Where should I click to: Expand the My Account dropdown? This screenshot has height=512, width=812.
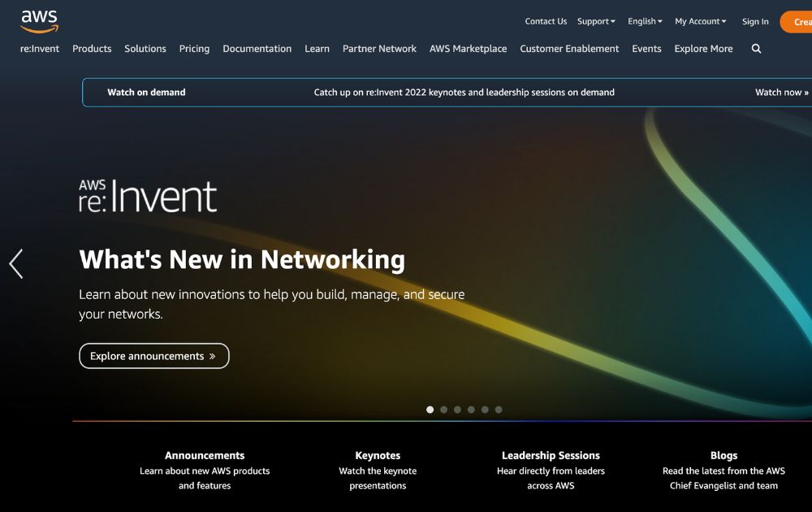pos(700,21)
